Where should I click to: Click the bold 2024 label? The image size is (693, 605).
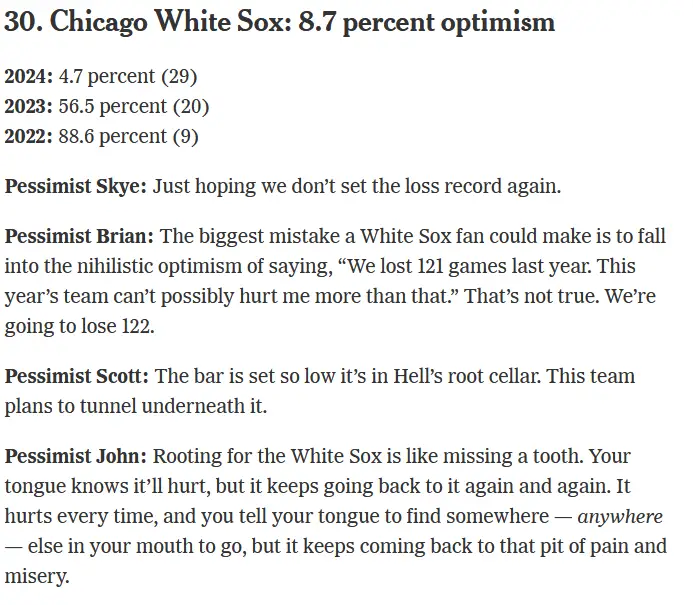26,76
